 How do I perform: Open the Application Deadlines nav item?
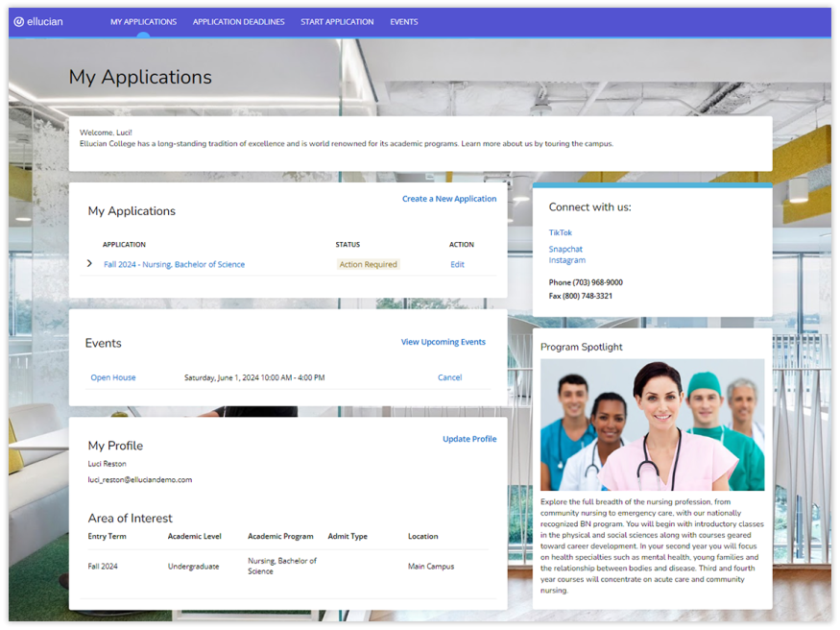pyautogui.click(x=238, y=21)
